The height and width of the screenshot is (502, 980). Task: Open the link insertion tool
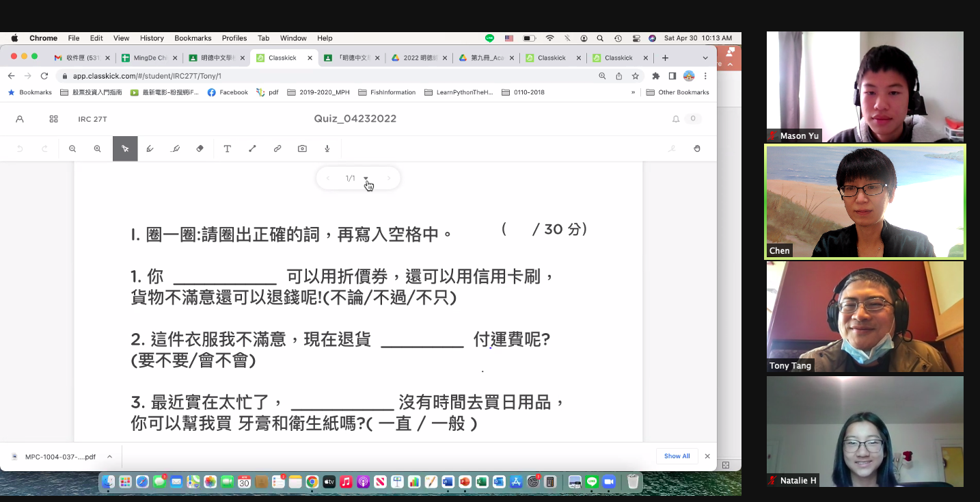277,148
